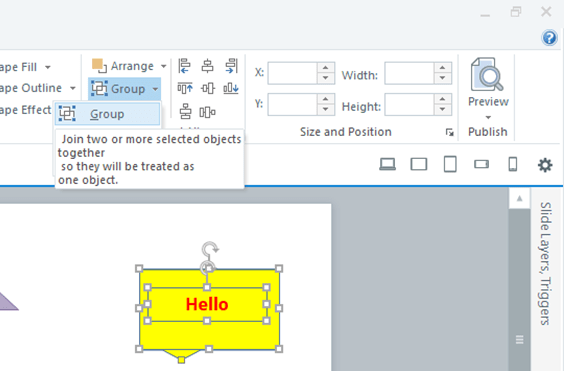Switch to tablet portrait view
This screenshot has width=564, height=371.
450,164
